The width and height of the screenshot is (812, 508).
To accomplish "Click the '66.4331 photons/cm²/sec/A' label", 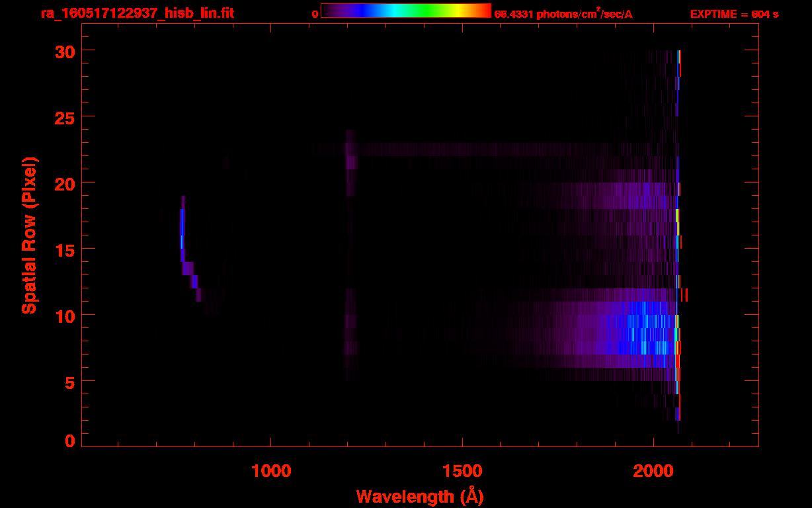I will pos(563,14).
